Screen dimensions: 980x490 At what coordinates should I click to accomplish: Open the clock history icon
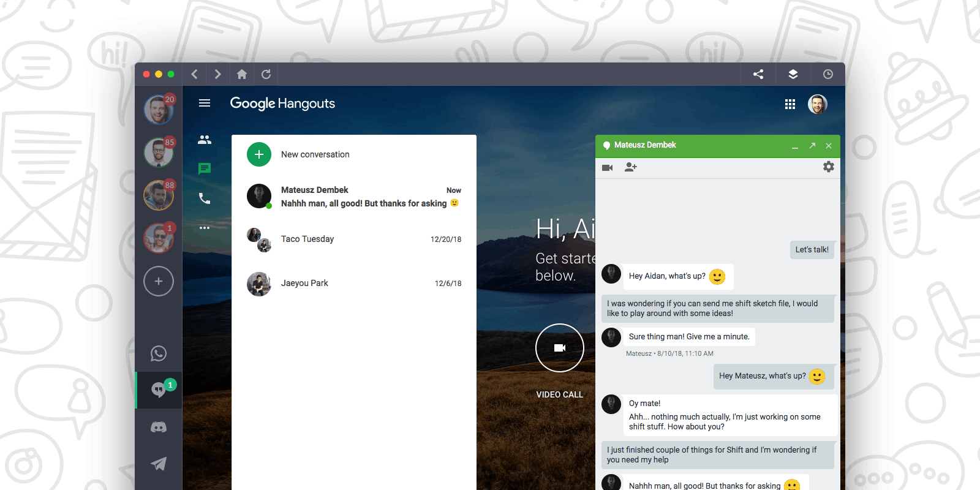tap(828, 74)
